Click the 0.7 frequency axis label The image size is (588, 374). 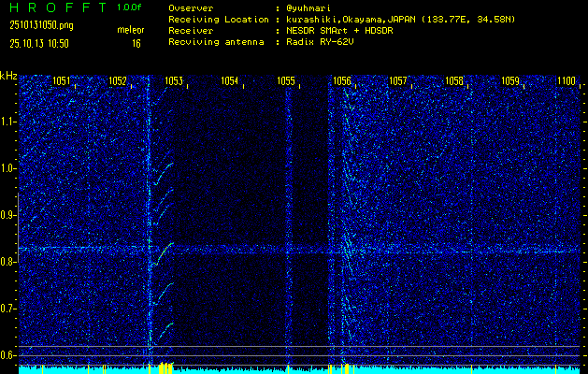(7, 309)
